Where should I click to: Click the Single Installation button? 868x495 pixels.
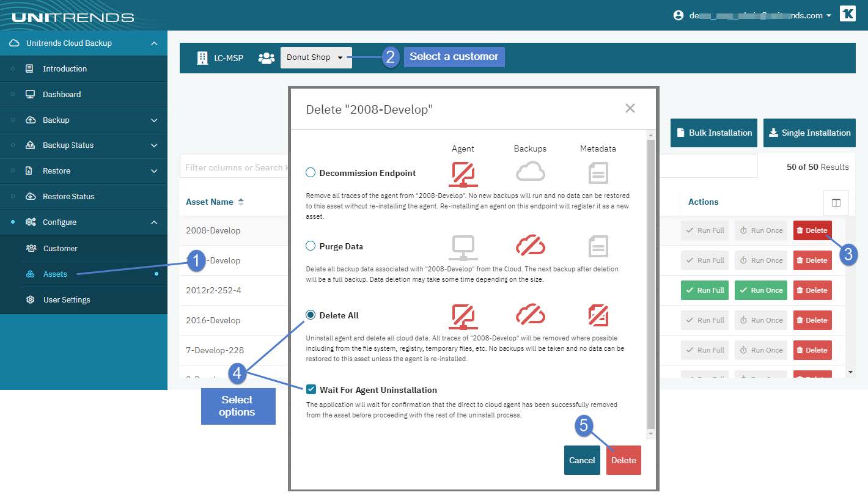point(809,133)
